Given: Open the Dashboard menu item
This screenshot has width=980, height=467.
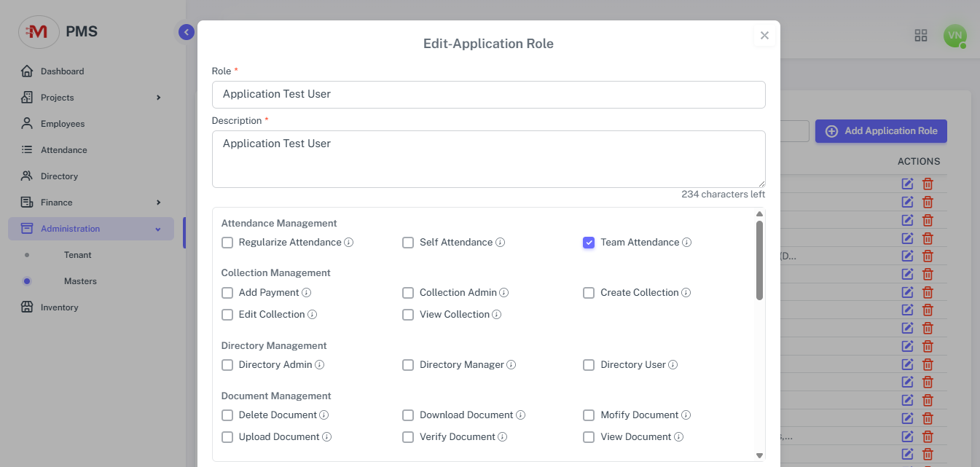Looking at the screenshot, I should [62, 71].
